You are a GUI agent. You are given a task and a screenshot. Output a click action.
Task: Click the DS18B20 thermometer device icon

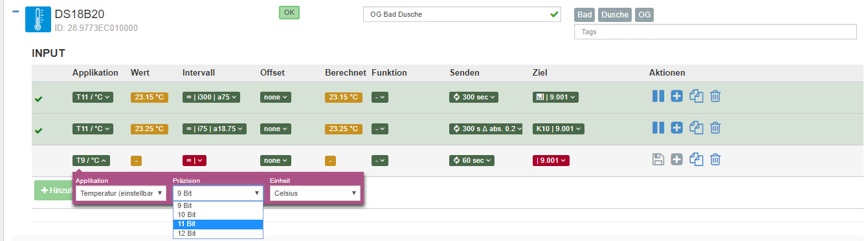coord(38,19)
